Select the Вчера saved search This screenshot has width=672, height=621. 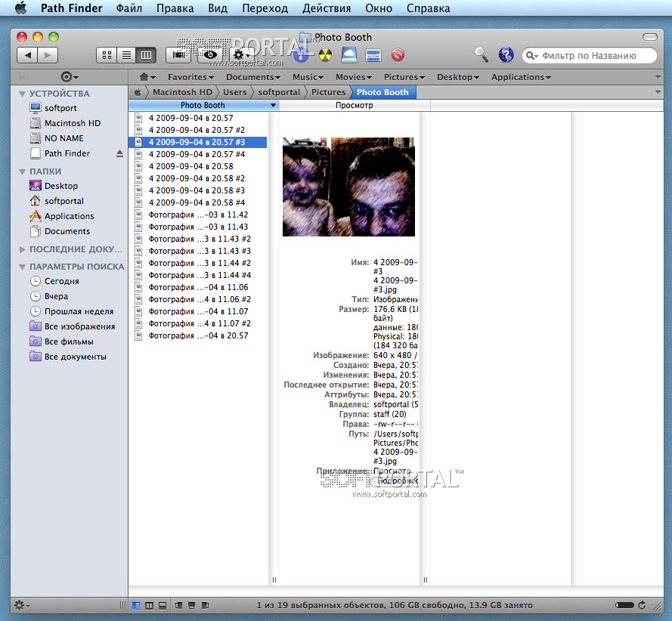(56, 296)
